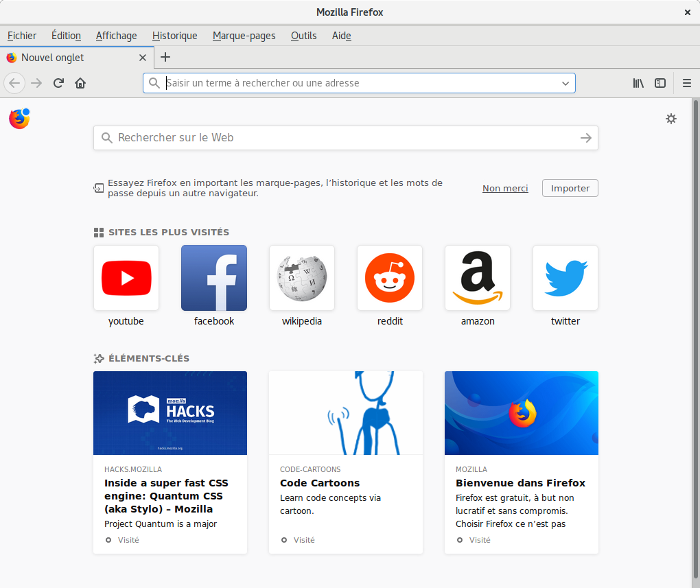Click the page vertical scrollbar
The image size is (700, 588).
695,340
